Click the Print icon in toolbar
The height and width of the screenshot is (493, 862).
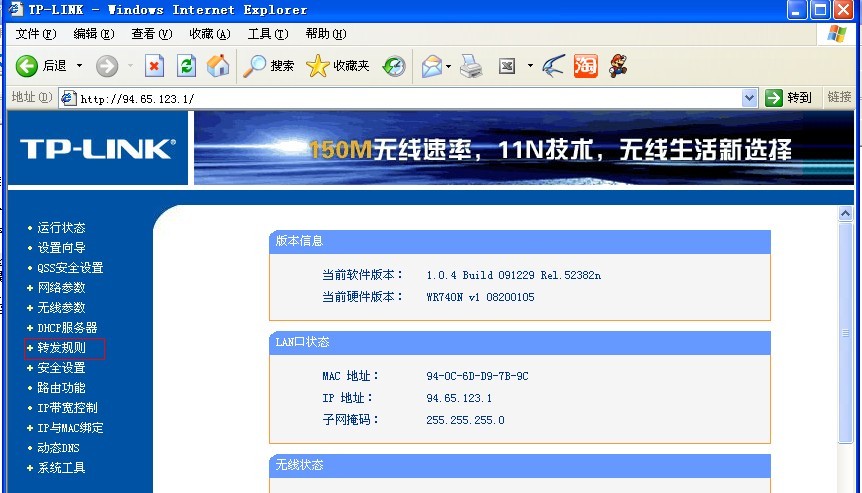[x=471, y=66]
